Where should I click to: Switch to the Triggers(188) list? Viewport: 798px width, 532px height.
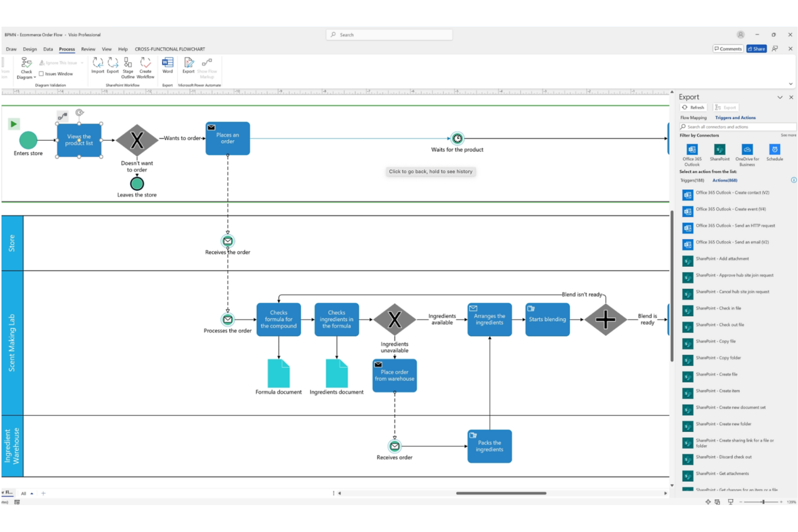692,181
